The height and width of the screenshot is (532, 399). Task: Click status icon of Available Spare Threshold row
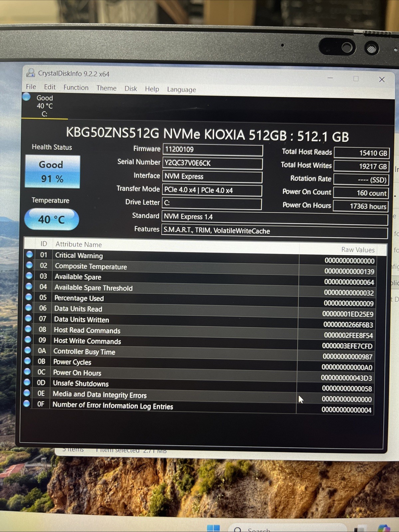pos(29,286)
